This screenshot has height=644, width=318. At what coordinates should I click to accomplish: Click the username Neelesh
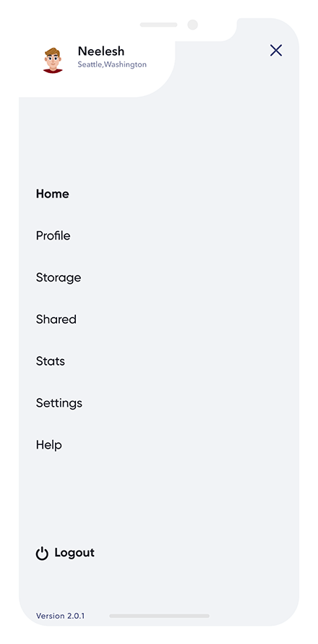101,51
